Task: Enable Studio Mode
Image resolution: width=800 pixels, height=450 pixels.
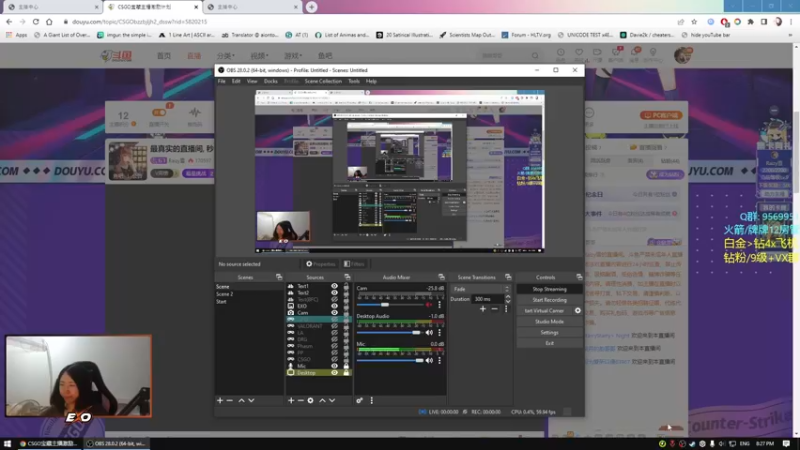Action: [x=549, y=321]
